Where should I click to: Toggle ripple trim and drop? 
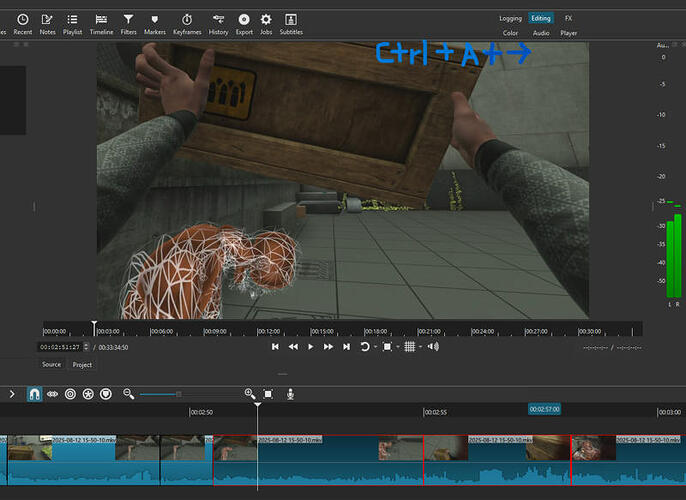[x=70, y=394]
